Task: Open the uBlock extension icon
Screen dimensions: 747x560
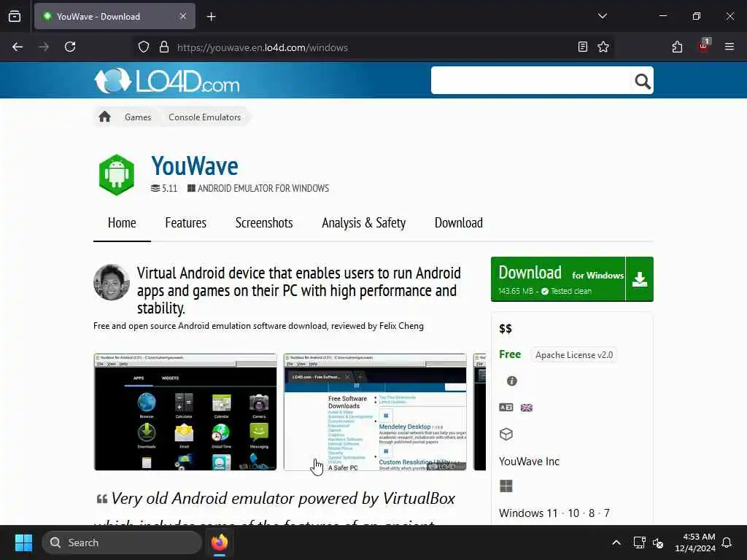Action: pyautogui.click(x=704, y=46)
